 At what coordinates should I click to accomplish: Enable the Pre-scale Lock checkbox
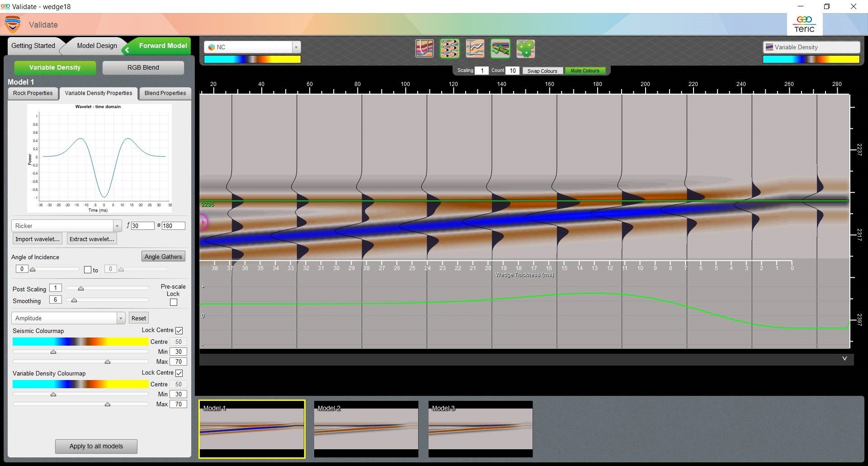(x=174, y=302)
